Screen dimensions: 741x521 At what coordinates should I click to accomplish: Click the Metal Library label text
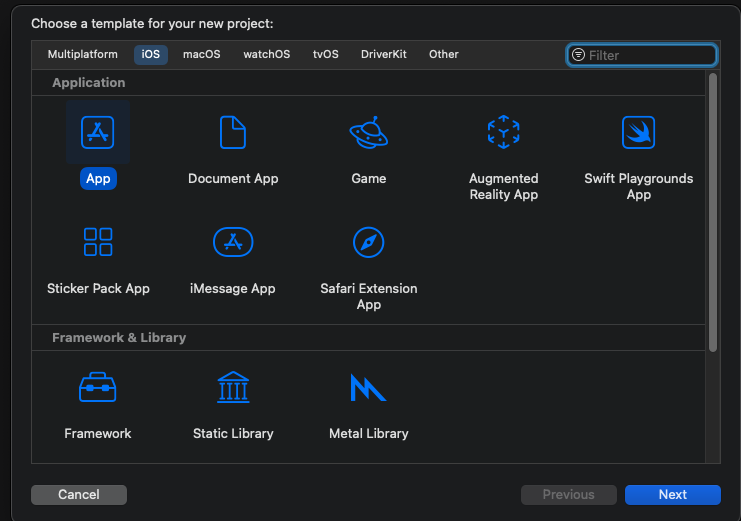[x=369, y=434]
